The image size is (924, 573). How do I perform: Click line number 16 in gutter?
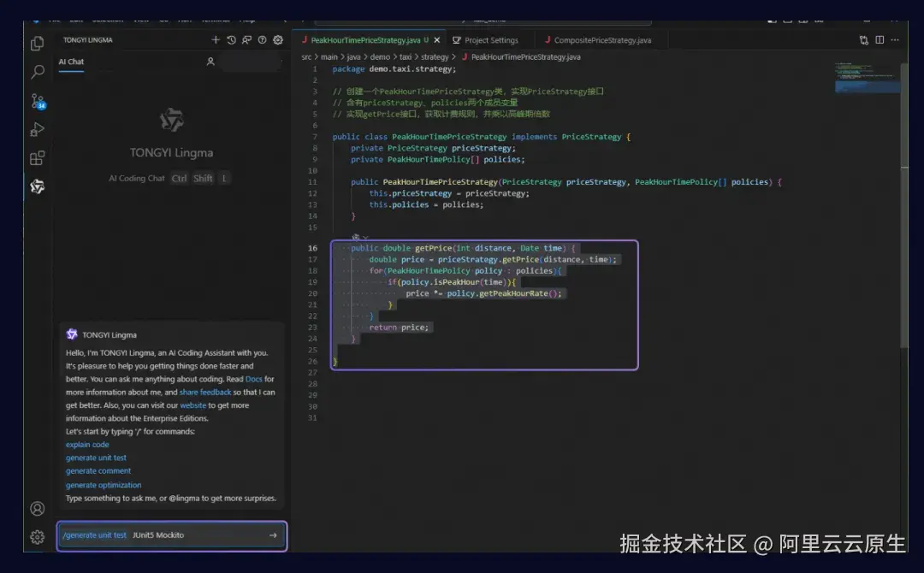[312, 248]
